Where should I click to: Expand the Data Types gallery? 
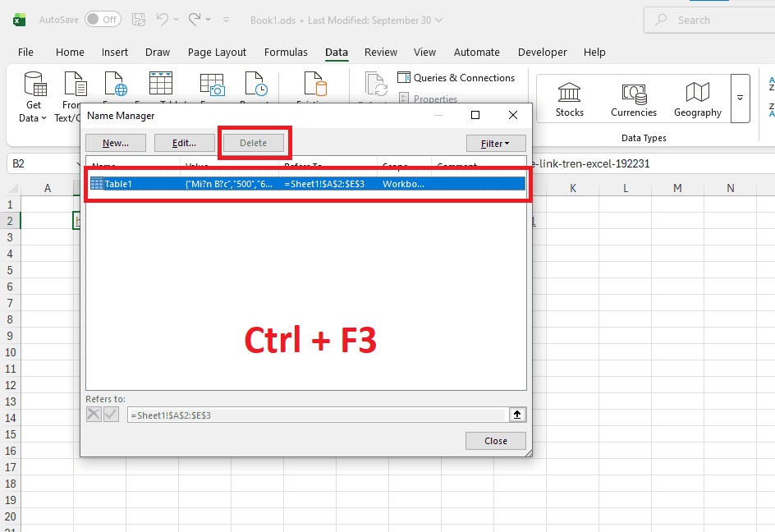tap(740, 98)
